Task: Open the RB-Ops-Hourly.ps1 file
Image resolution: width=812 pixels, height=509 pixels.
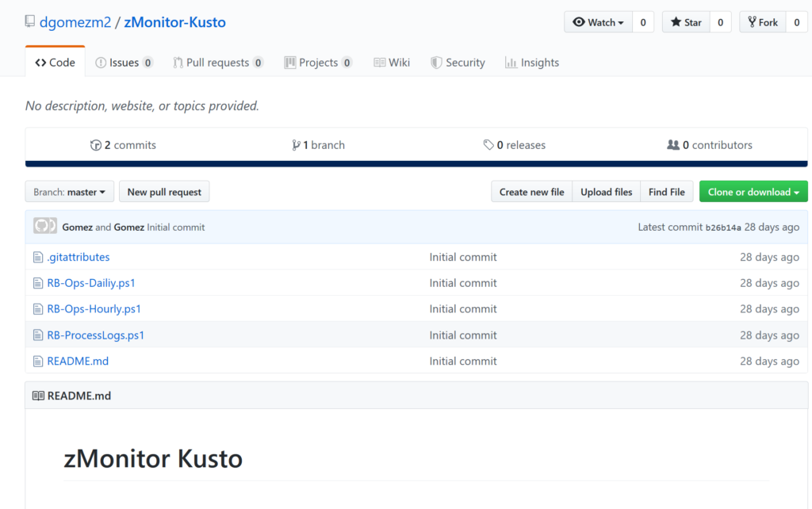Action: pyautogui.click(x=94, y=309)
